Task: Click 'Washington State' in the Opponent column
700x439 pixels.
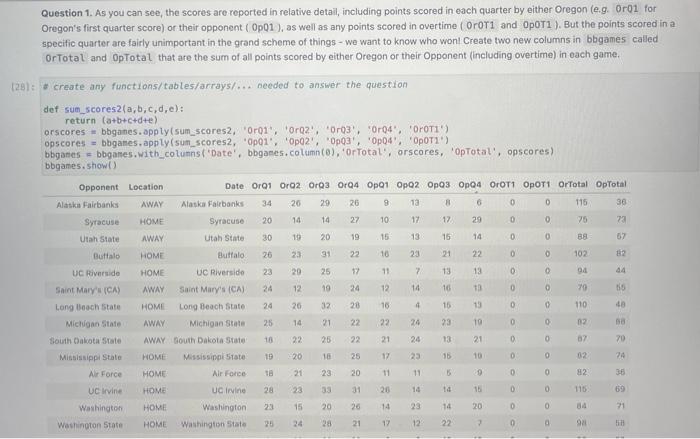Action: [x=90, y=425]
